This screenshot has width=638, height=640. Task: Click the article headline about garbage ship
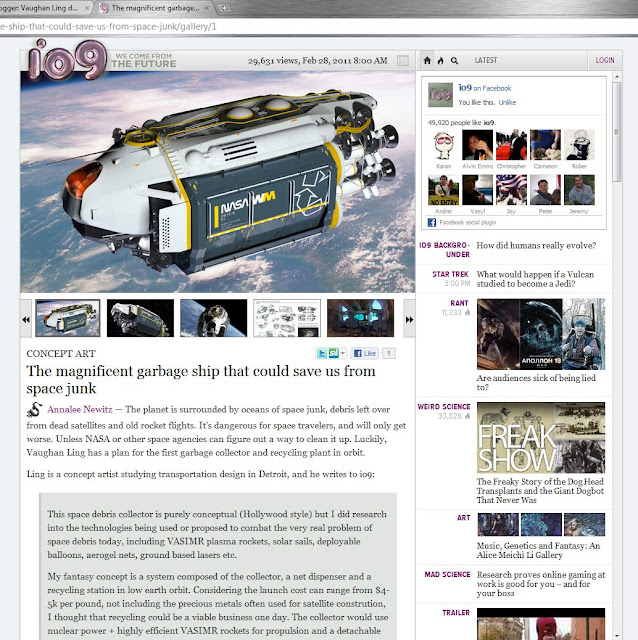[x=200, y=380]
